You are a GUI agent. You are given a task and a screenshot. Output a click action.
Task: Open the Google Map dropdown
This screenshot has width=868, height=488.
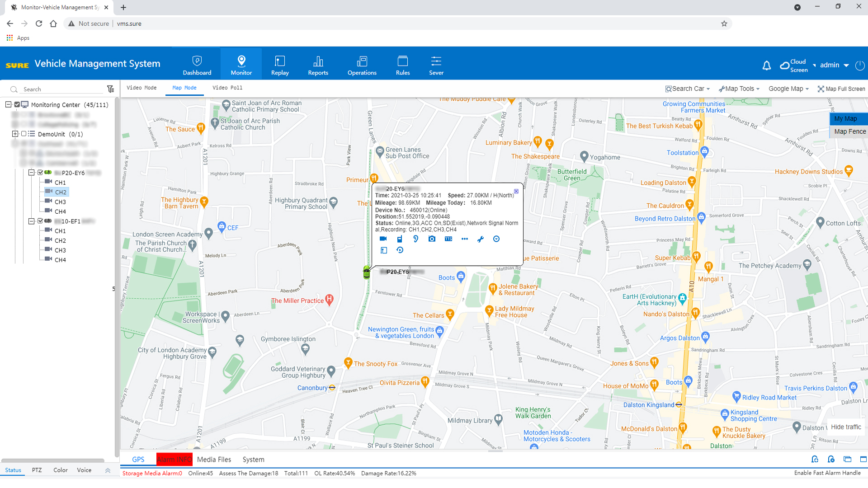click(789, 89)
